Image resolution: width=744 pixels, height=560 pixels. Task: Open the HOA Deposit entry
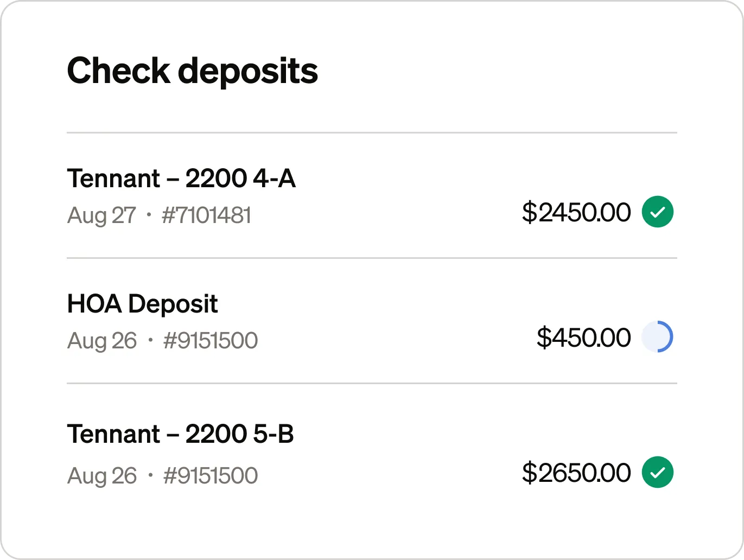click(142, 304)
